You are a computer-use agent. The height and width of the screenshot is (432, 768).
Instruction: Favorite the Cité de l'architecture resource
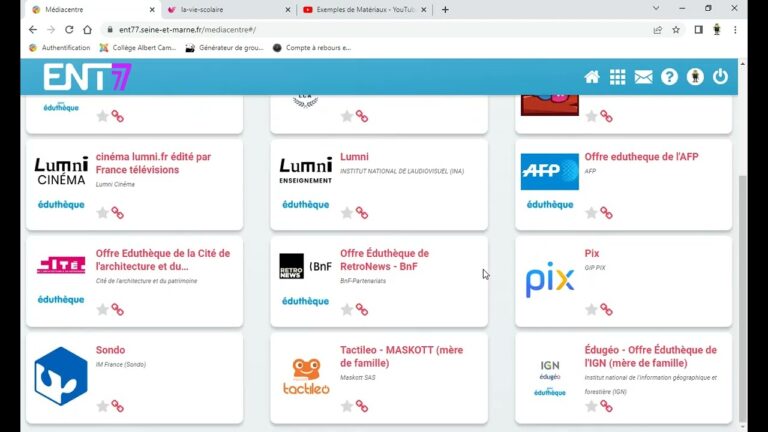tap(102, 310)
